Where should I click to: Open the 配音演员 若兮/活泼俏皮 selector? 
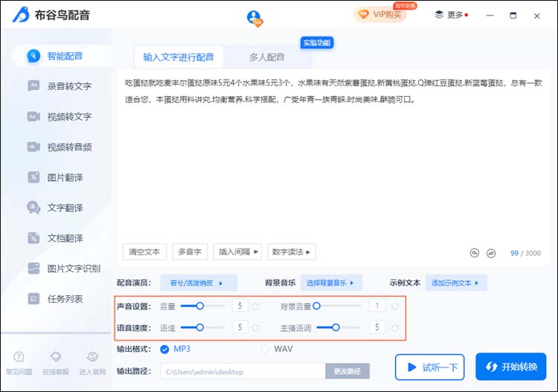point(199,283)
